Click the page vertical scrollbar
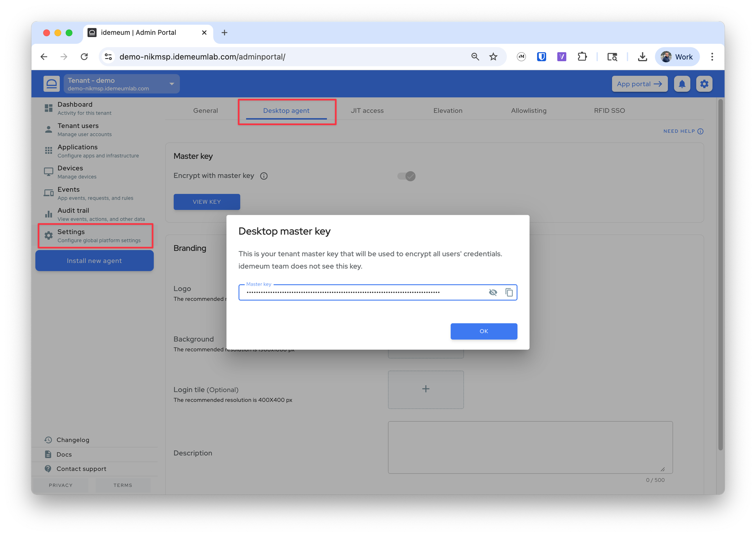The height and width of the screenshot is (536, 756). pyautogui.click(x=721, y=274)
